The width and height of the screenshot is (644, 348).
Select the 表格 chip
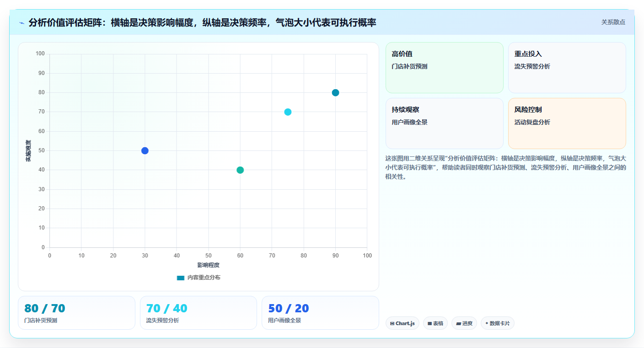(435, 323)
